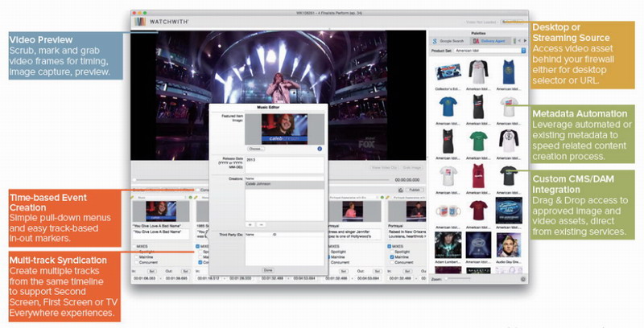Click the palette tabs scroll-left arrow
The height and width of the screenshot is (328, 644).
pyautogui.click(x=518, y=41)
